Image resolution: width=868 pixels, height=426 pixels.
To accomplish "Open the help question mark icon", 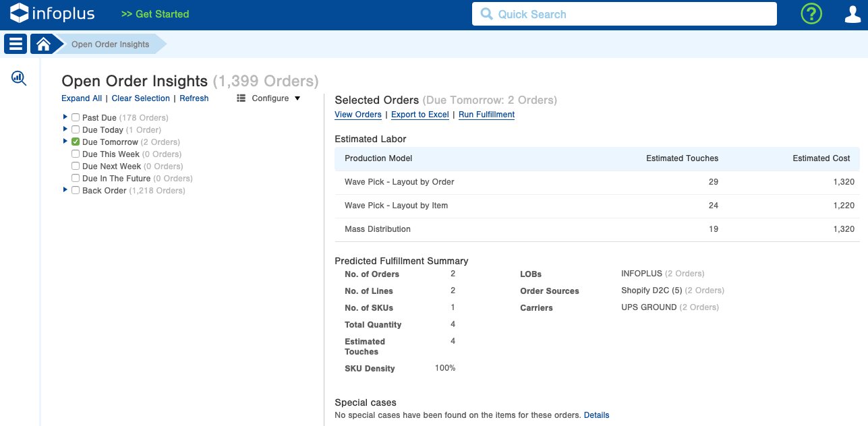I will click(811, 14).
